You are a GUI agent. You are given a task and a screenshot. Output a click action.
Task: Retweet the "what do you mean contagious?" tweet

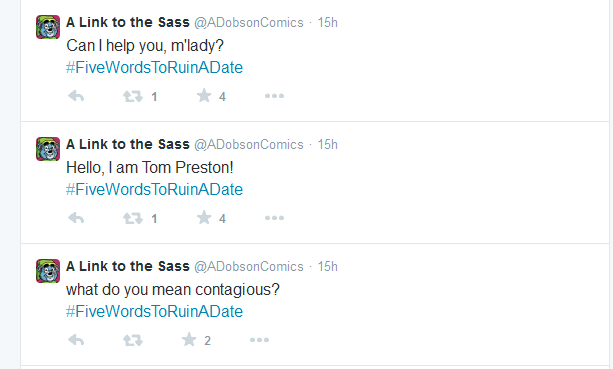(133, 340)
